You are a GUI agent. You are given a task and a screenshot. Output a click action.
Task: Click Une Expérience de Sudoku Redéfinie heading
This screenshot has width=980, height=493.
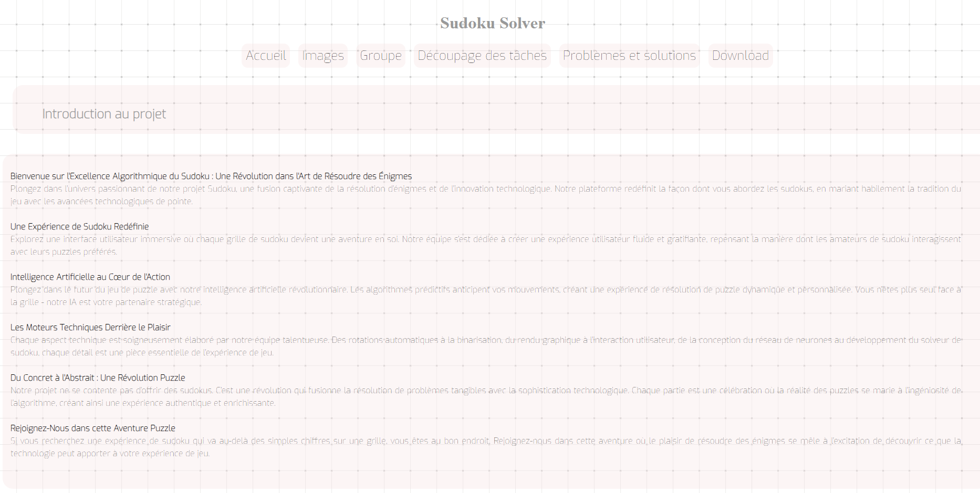tap(79, 226)
